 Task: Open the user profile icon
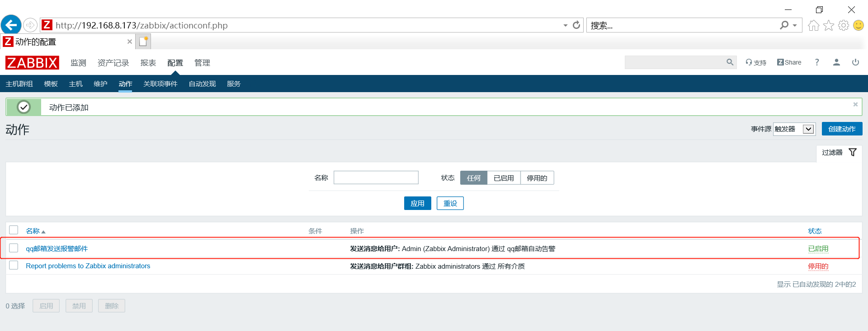pyautogui.click(x=836, y=62)
